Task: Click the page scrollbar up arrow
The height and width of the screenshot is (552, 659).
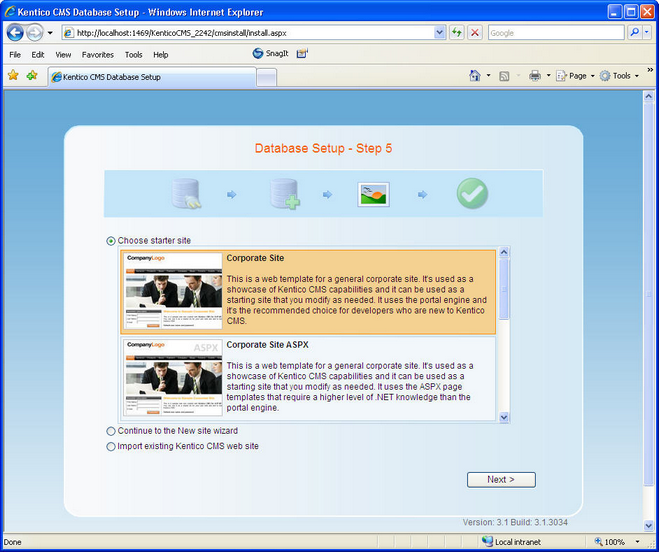Action: click(x=648, y=96)
